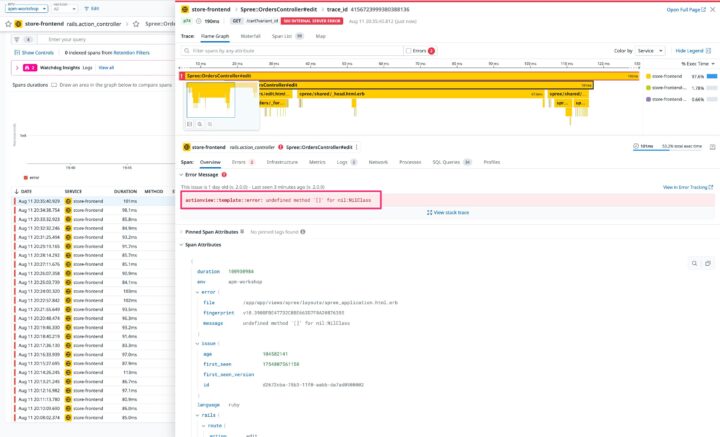Click Show Controls button
720x437 pixels.
coord(34,53)
